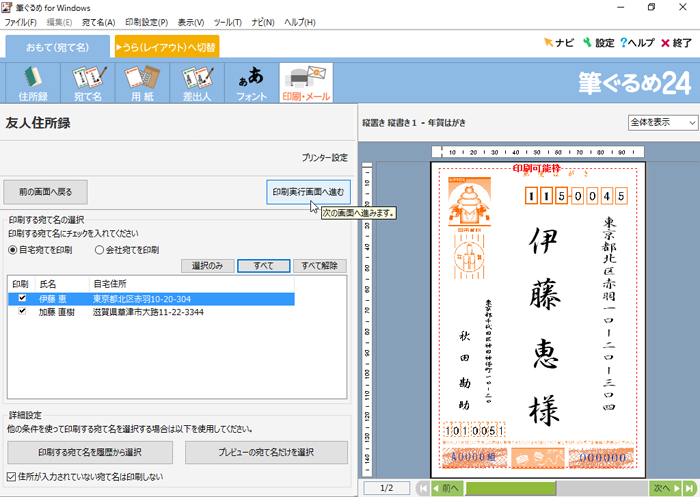This screenshot has height=497, width=700.
Task: Toggle 住所が入力されていない宛て名は印刷しない checkbox
Action: [x=12, y=476]
